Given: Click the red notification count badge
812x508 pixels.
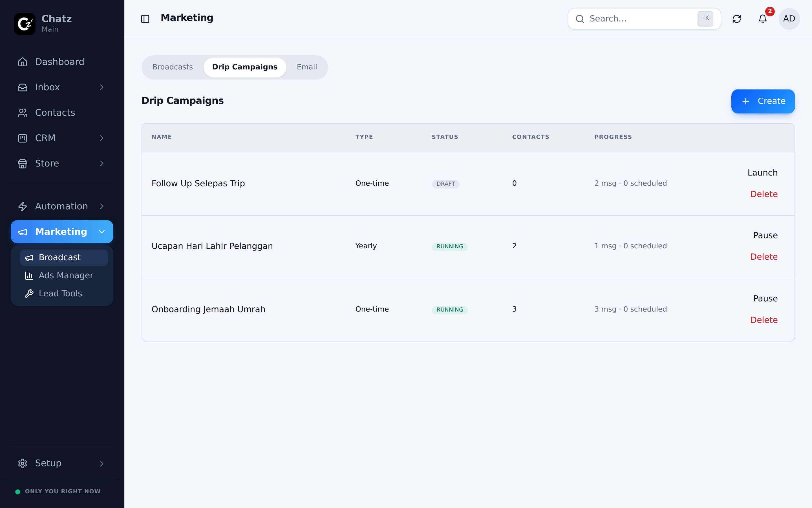Looking at the screenshot, I should [x=769, y=11].
